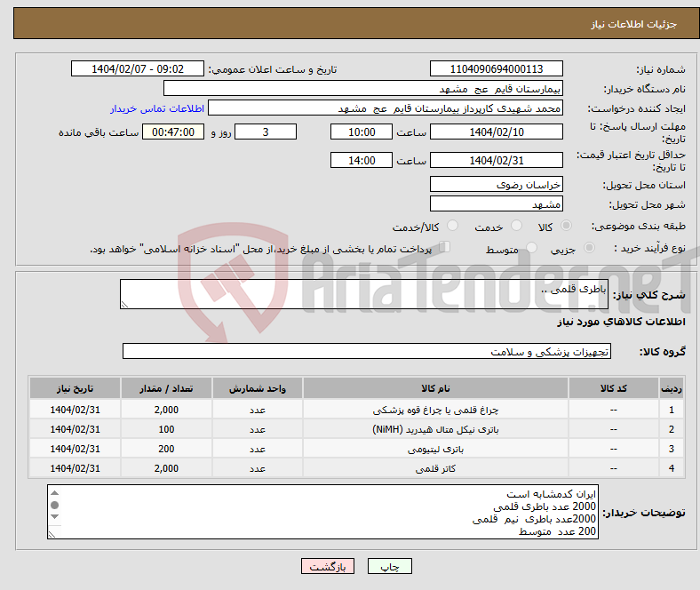Click the مشهد delivery city field
The image size is (700, 590).
click(496, 203)
